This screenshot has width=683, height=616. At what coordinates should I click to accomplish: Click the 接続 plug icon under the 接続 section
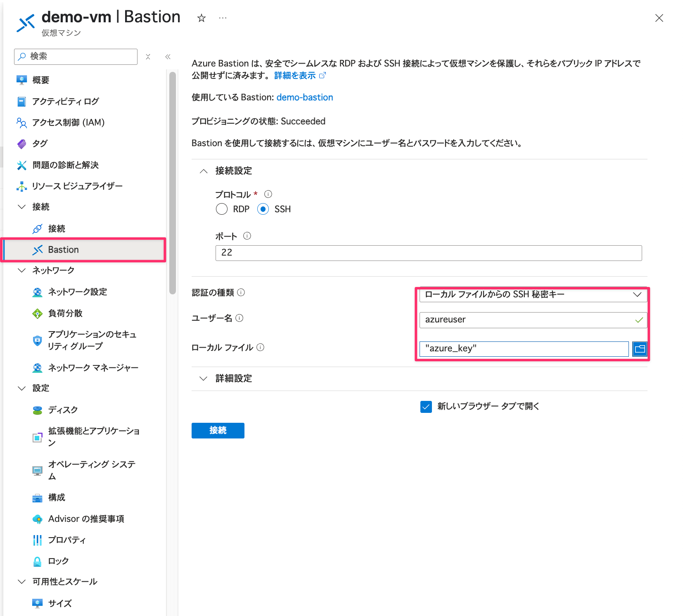[x=38, y=229]
